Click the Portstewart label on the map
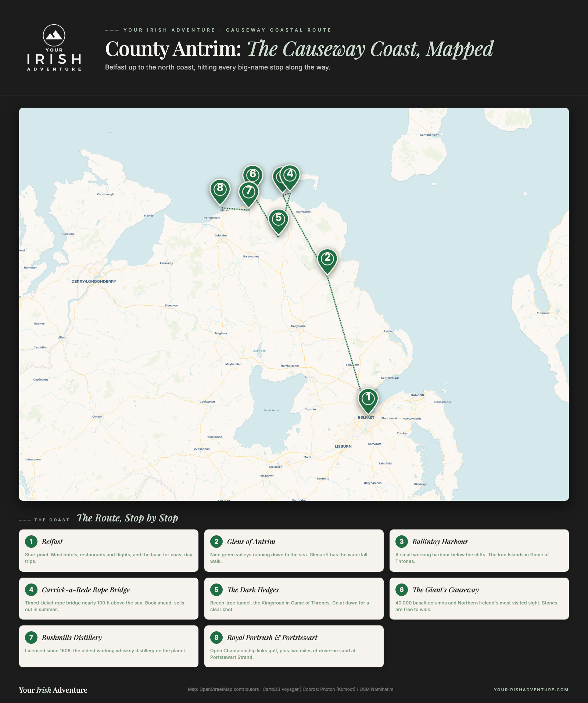 (212, 218)
